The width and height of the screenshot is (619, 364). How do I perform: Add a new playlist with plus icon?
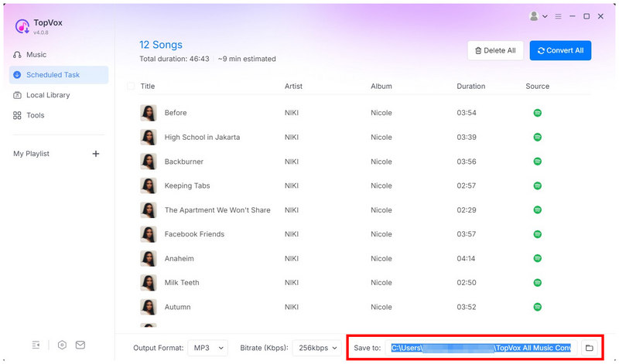95,154
